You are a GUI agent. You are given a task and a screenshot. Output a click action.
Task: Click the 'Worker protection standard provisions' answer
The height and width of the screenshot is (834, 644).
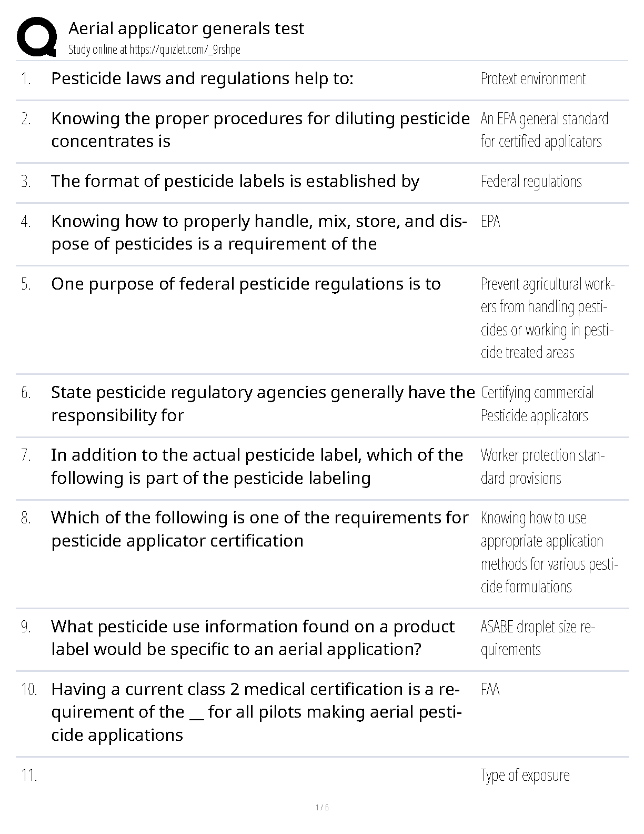(x=542, y=466)
